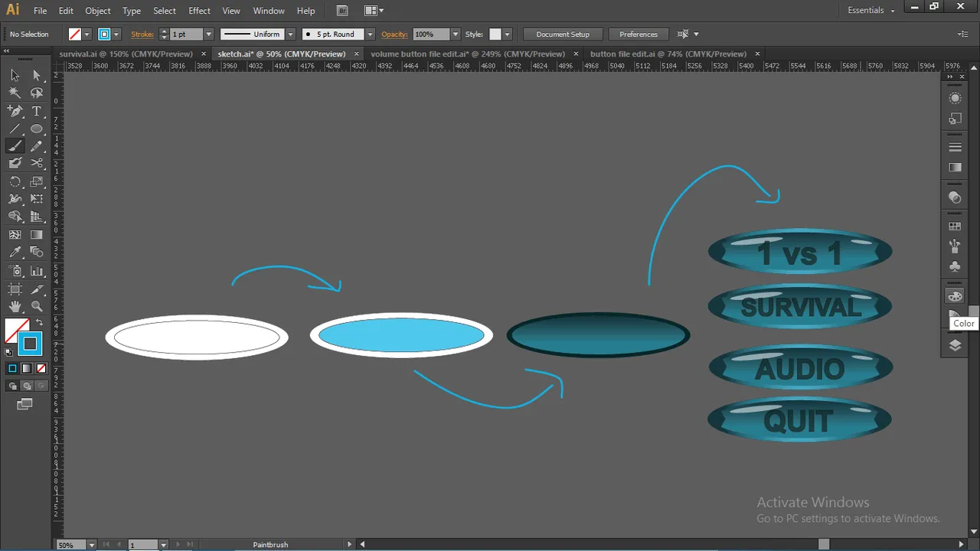Select the Paintbrush tool
Screen dimensions: 980x551
(15, 146)
